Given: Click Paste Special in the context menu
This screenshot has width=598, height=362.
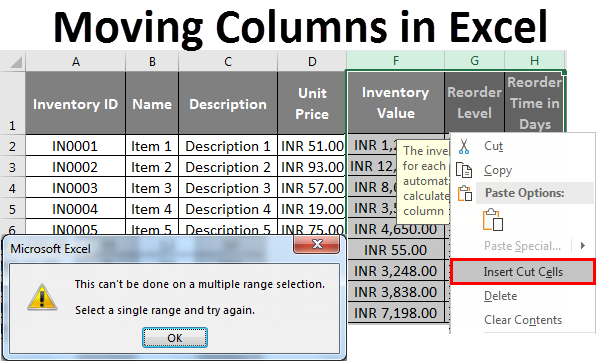Looking at the screenshot, I should tap(522, 246).
